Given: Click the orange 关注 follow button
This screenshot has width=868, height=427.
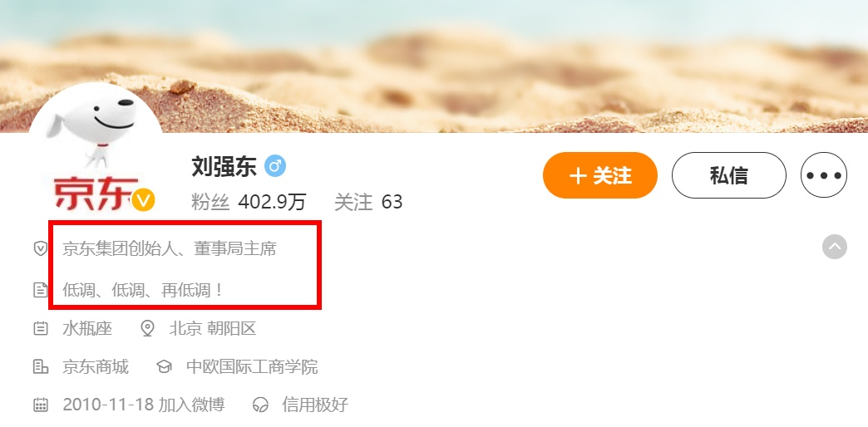Looking at the screenshot, I should point(600,175).
